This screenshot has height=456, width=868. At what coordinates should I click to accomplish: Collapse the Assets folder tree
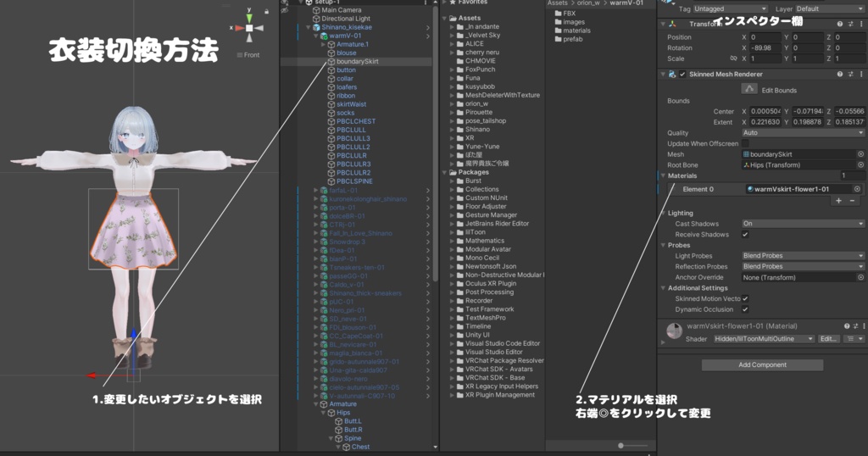tap(444, 19)
